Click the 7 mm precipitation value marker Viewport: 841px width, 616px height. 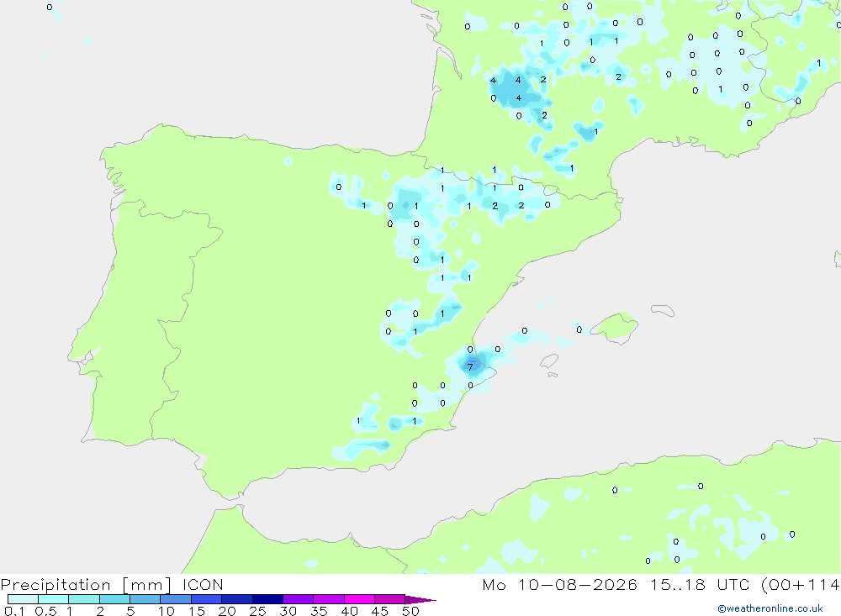(470, 367)
